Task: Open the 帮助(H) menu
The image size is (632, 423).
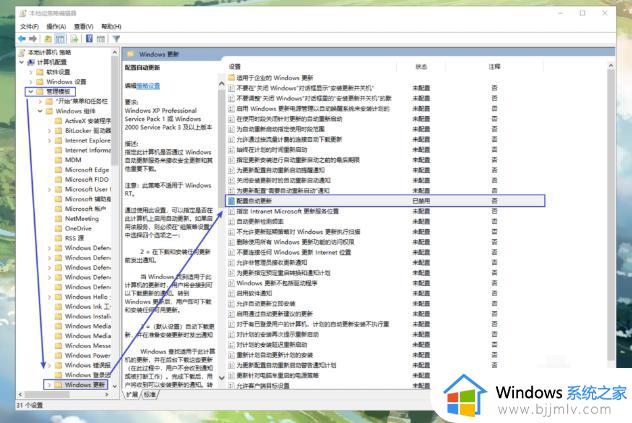Action: (111, 27)
